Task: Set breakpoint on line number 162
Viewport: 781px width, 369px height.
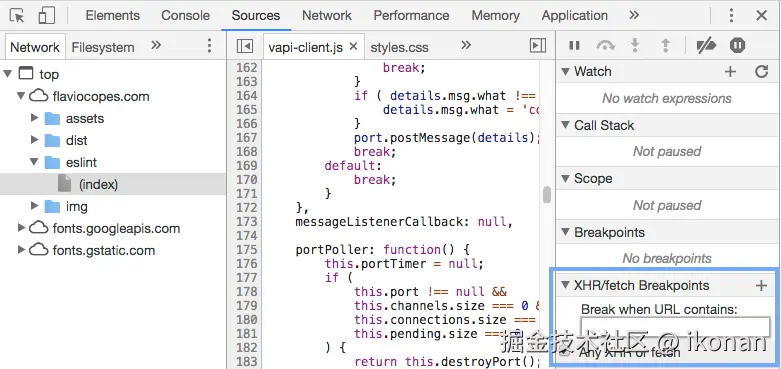Action: 247,68
